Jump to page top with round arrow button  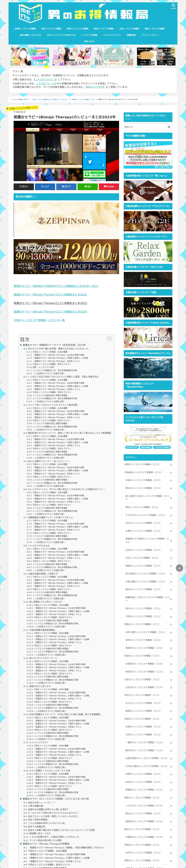point(179,568)
